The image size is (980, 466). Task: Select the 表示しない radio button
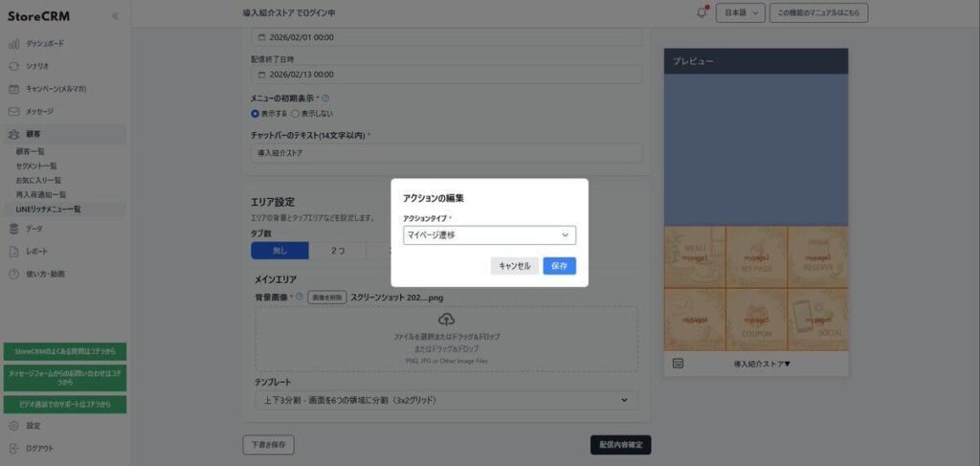pos(295,113)
